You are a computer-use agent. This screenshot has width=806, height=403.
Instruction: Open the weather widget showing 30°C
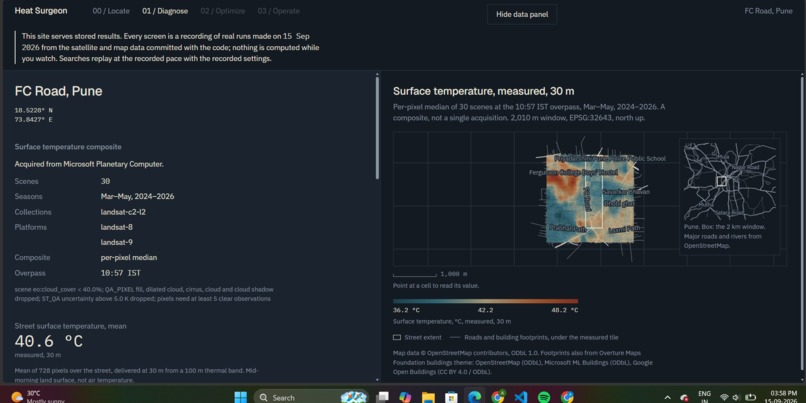[x=37, y=397]
